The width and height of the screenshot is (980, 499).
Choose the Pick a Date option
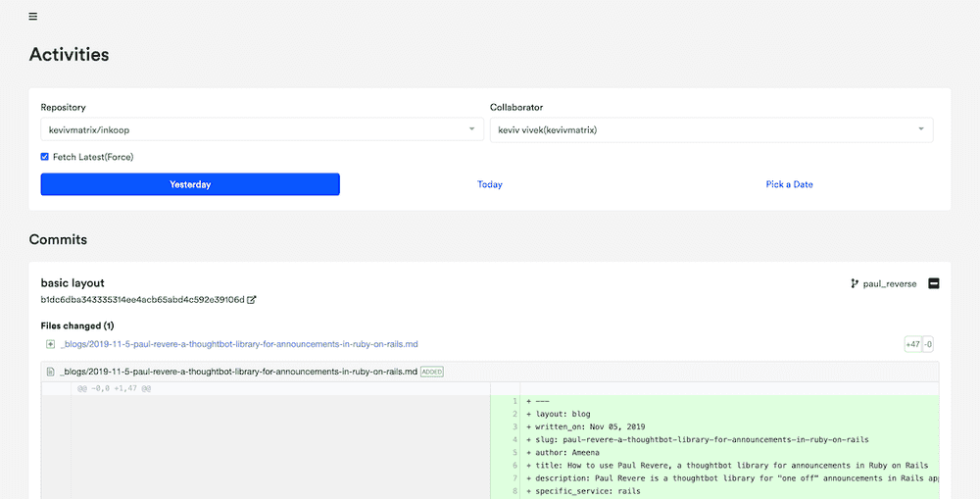(x=789, y=184)
